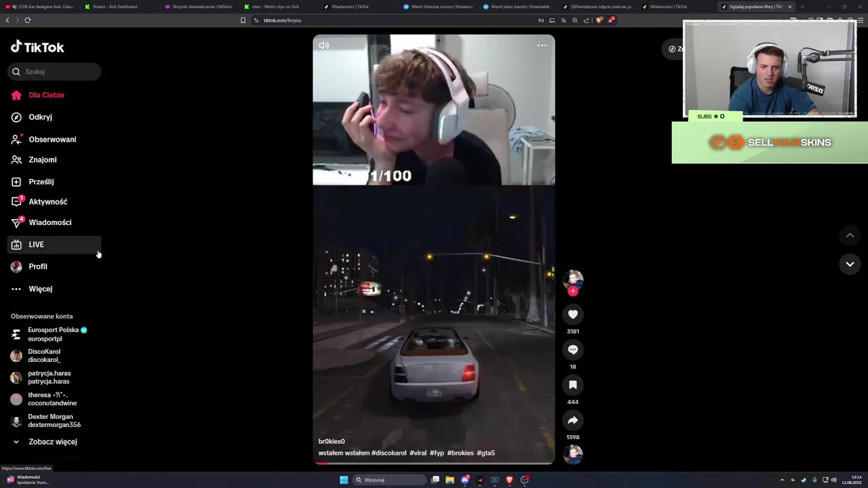The height and width of the screenshot is (488, 868).
Task: Open #fyp hashtag
Action: click(437, 453)
